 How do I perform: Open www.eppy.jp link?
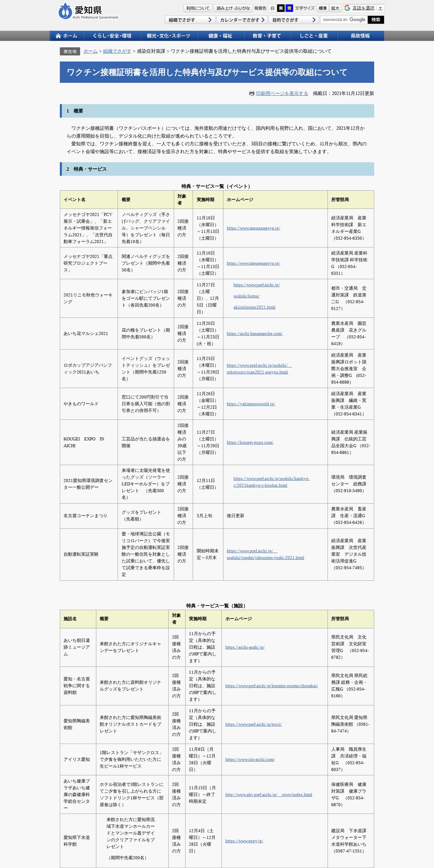coord(244,841)
